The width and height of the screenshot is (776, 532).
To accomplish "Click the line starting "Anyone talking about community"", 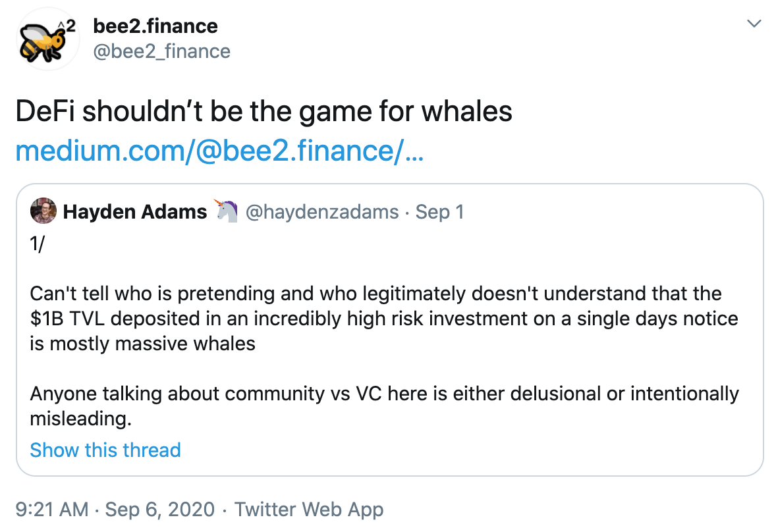I will 384,394.
